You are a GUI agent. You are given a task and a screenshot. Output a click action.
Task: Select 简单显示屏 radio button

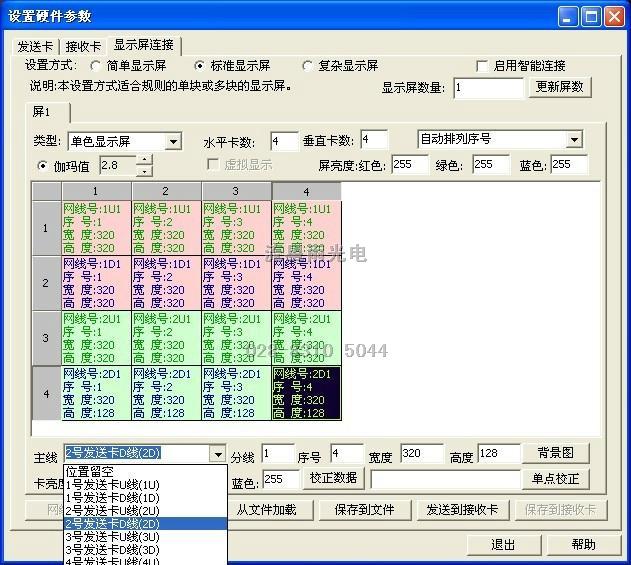pyautogui.click(x=96, y=66)
